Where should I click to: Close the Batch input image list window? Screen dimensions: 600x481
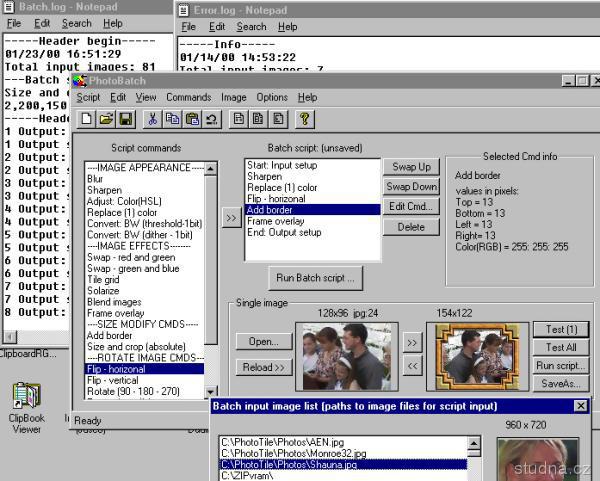click(580, 406)
